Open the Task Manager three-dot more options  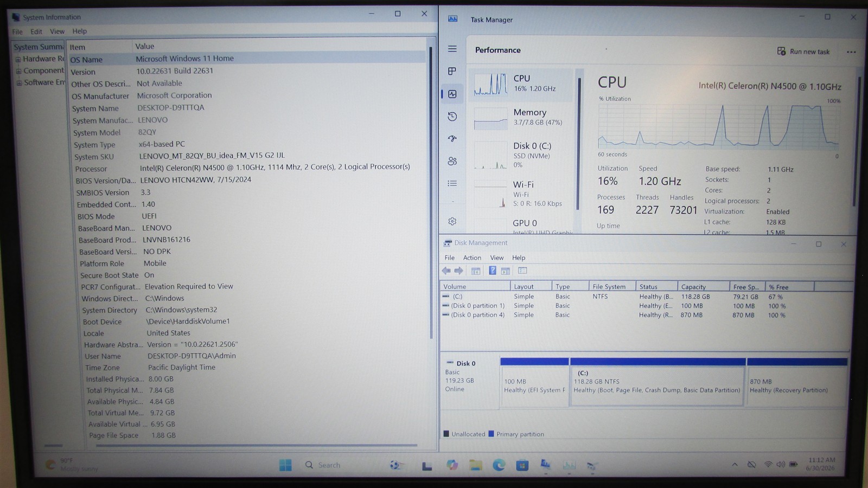click(x=851, y=52)
